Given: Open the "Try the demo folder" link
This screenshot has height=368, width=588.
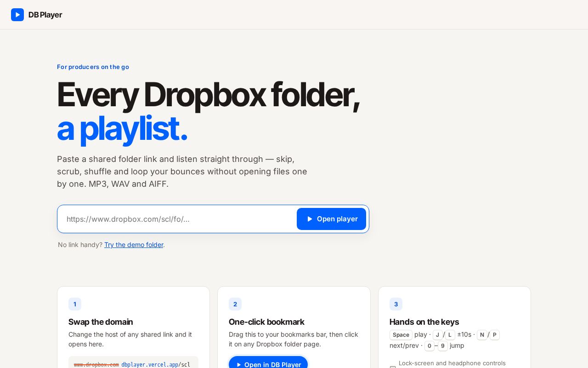Looking at the screenshot, I should [x=134, y=245].
